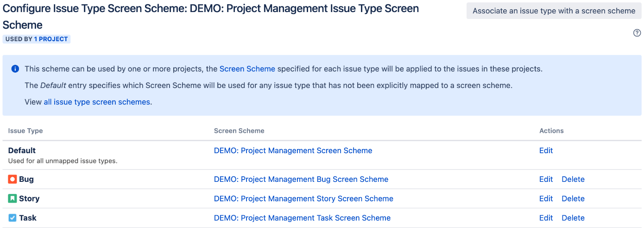Click the help question mark icon
The width and height of the screenshot is (644, 230).
click(x=637, y=33)
